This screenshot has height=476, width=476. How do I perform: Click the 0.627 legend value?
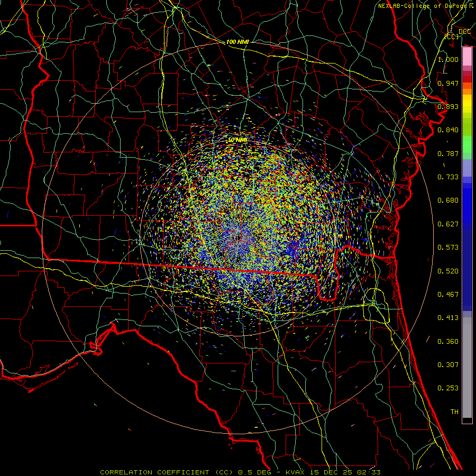tap(448, 224)
